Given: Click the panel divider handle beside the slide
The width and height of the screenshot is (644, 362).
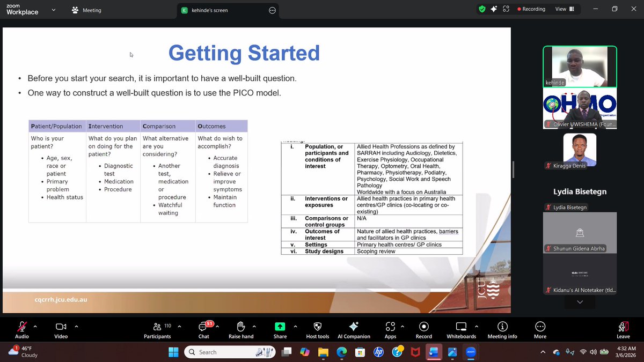Looking at the screenshot, I should point(513,169).
